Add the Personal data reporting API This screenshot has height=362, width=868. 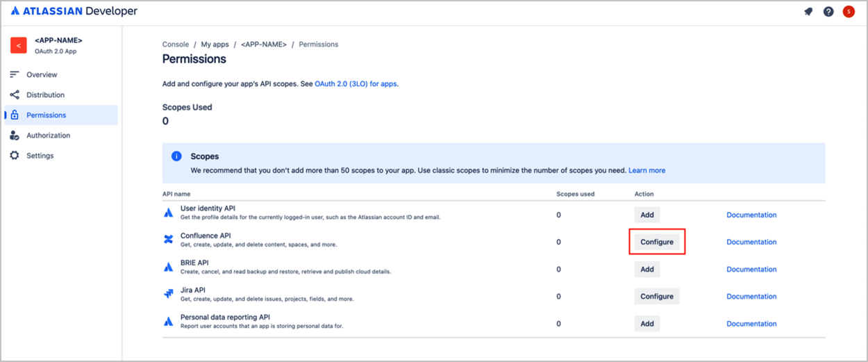tap(647, 323)
